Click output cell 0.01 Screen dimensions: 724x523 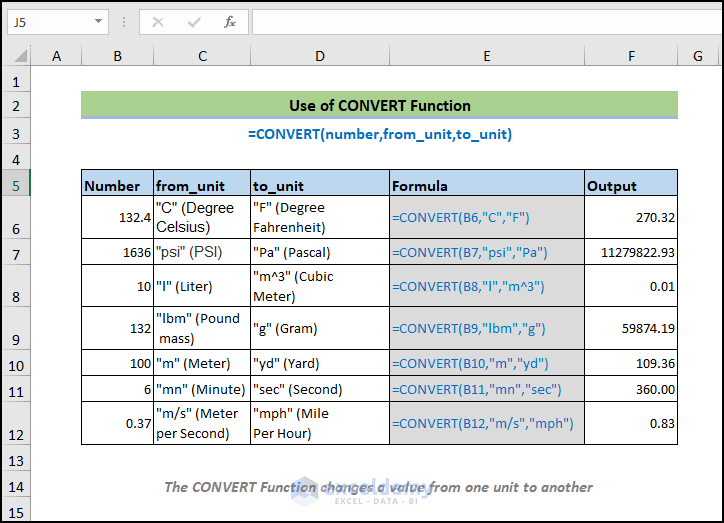(x=631, y=286)
